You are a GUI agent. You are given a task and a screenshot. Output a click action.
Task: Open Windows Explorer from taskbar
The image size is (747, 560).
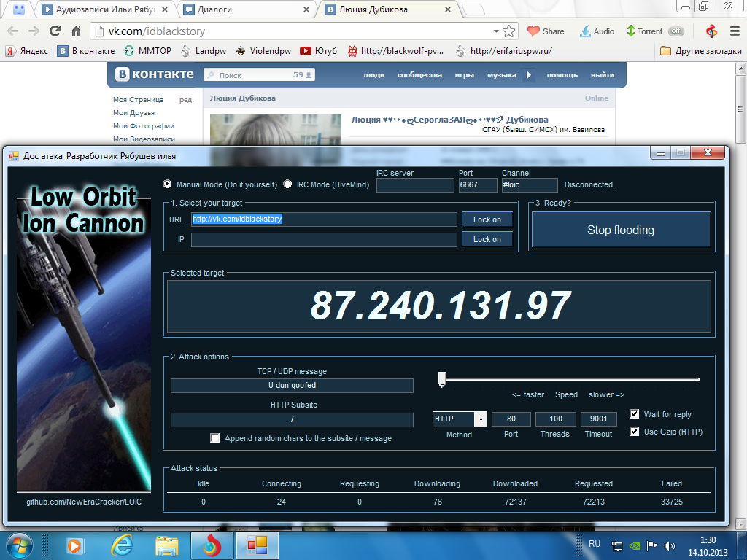[x=167, y=545]
